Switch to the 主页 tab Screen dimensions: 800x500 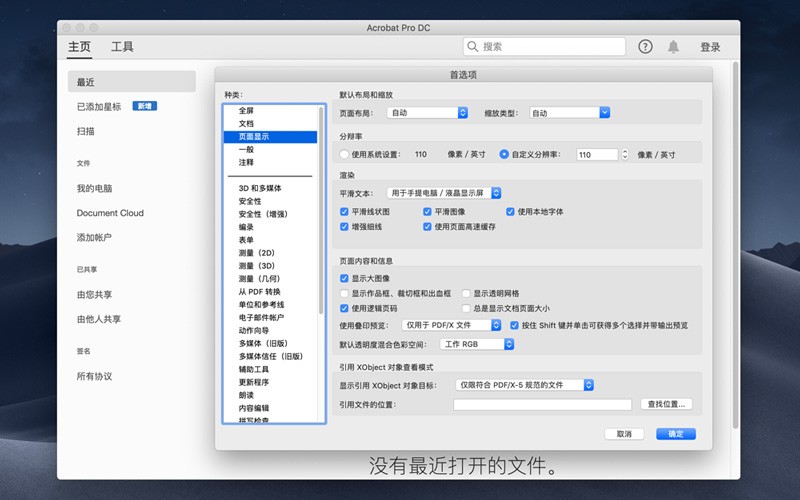point(79,47)
